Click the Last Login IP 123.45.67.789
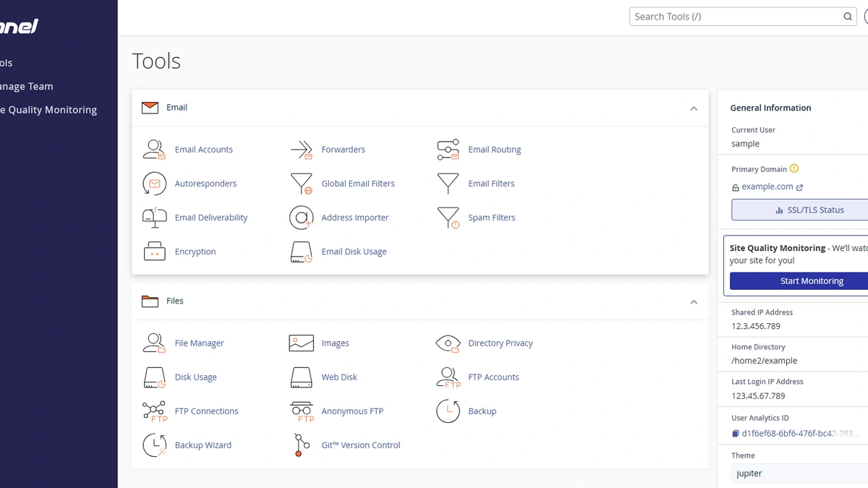868x488 pixels. (758, 396)
